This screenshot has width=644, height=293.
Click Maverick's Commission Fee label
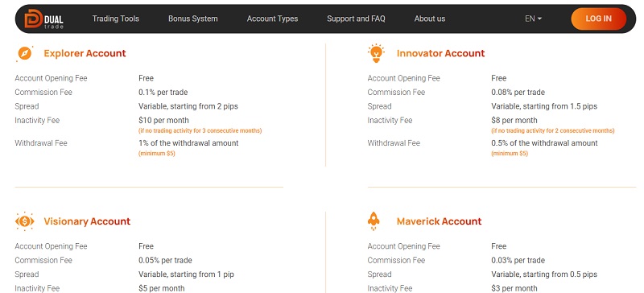tap(396, 260)
